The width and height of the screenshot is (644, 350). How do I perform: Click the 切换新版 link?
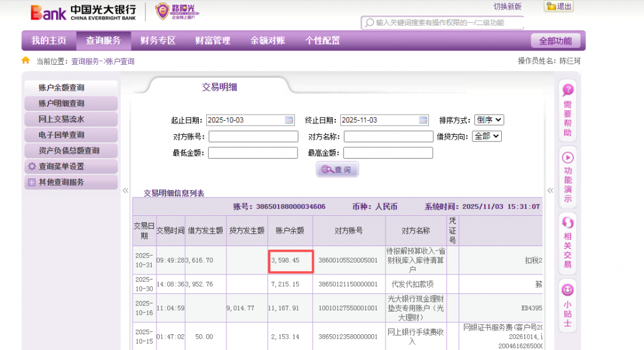(508, 6)
